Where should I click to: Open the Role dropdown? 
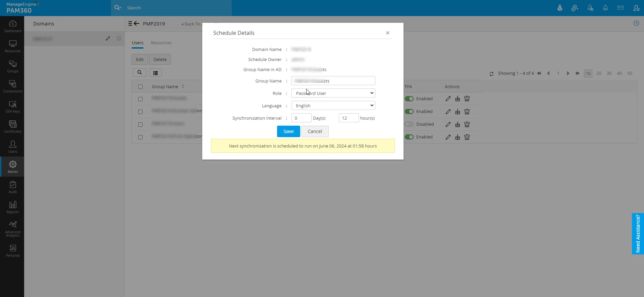(333, 93)
